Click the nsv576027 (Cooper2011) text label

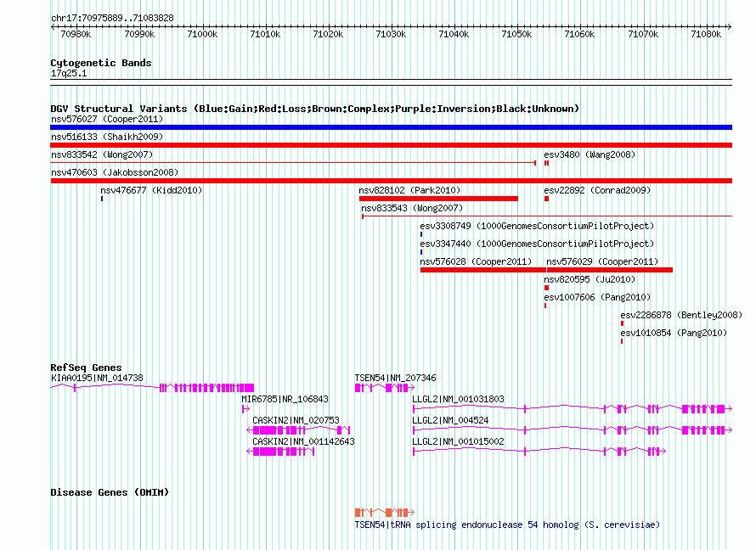pos(107,119)
